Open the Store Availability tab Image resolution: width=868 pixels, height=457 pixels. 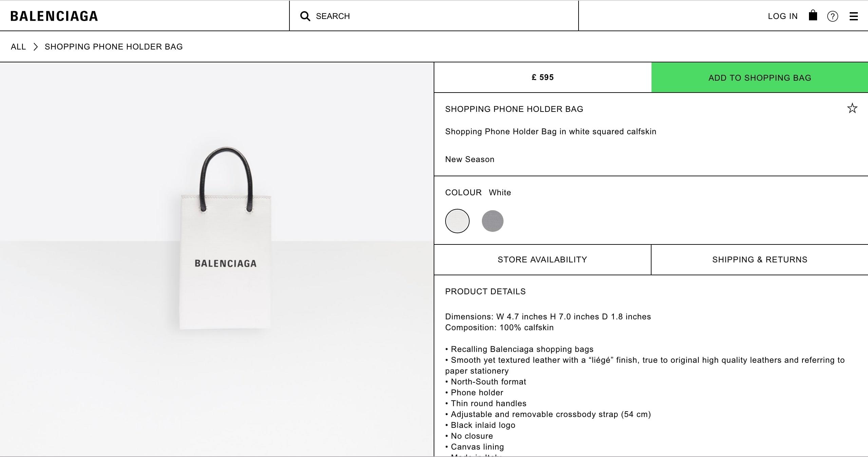[x=542, y=259]
